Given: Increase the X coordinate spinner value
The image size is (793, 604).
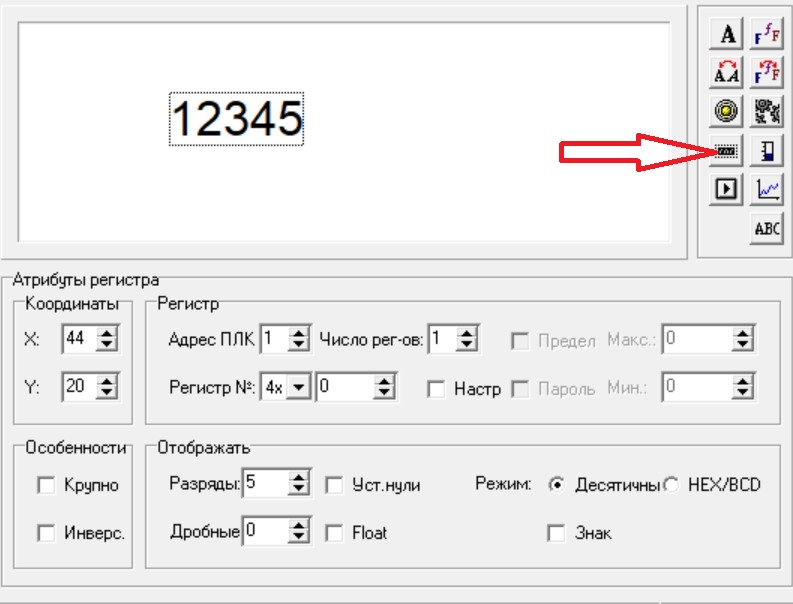Looking at the screenshot, I should 106,334.
